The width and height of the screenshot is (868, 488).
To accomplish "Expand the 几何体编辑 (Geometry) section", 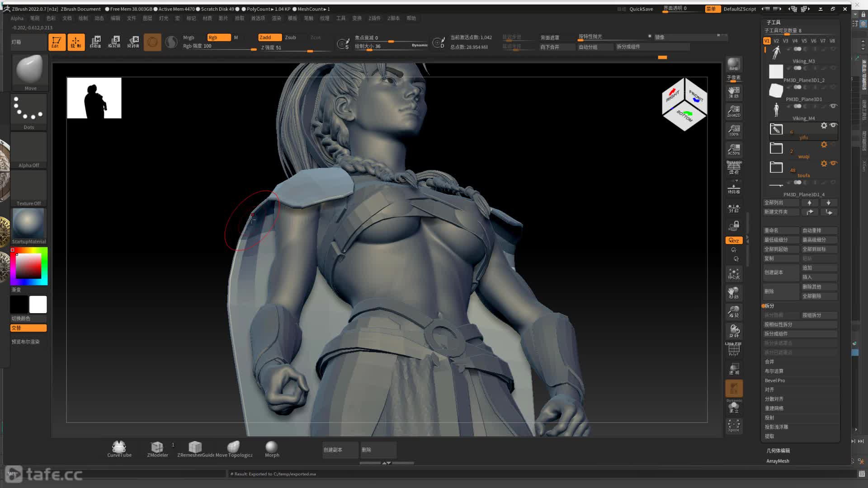I will click(x=778, y=451).
